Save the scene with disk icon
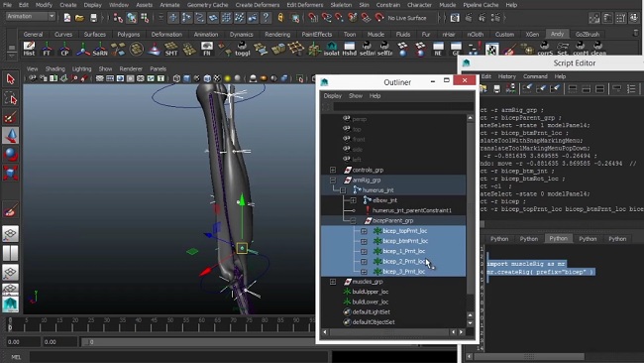 93,18
